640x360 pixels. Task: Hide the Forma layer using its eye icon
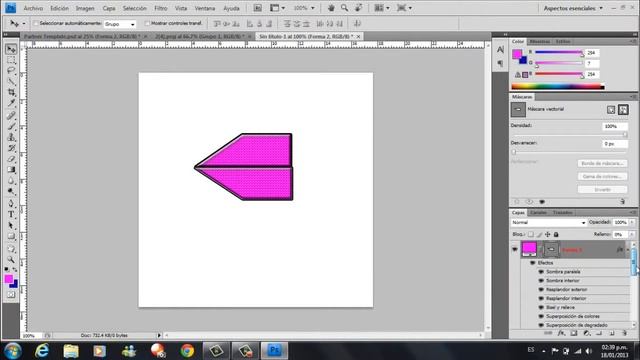click(x=515, y=249)
